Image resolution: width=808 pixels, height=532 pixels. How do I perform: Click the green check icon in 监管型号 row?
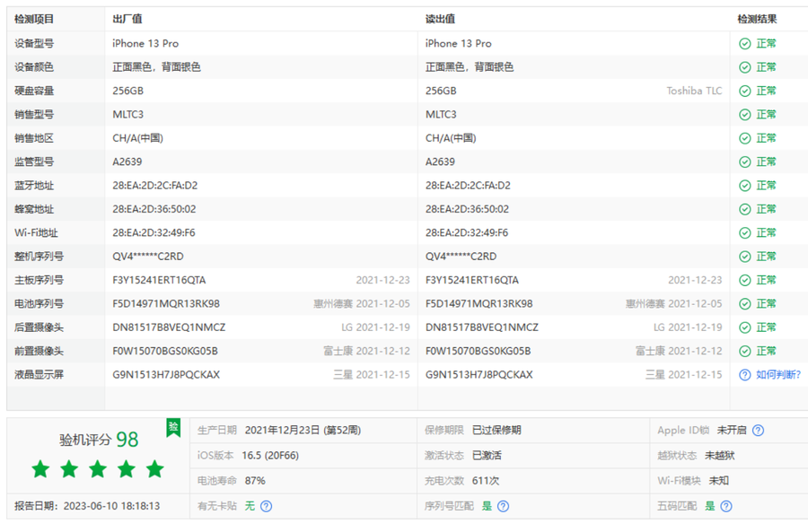pyautogui.click(x=744, y=162)
